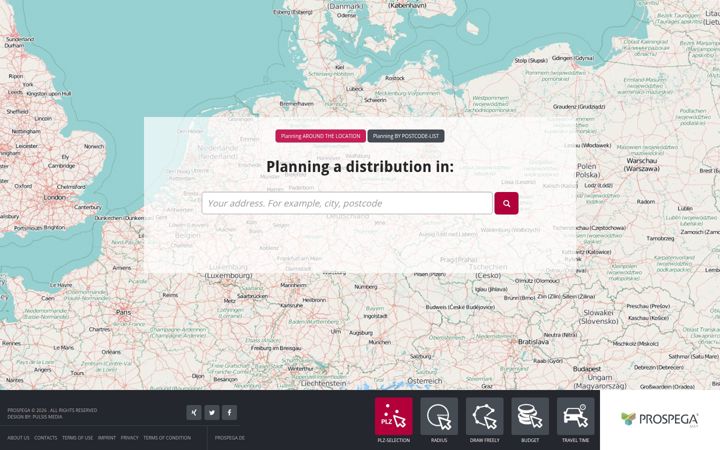This screenshot has height=450, width=720.
Task: Open the Facebook social profile
Action: [x=230, y=412]
